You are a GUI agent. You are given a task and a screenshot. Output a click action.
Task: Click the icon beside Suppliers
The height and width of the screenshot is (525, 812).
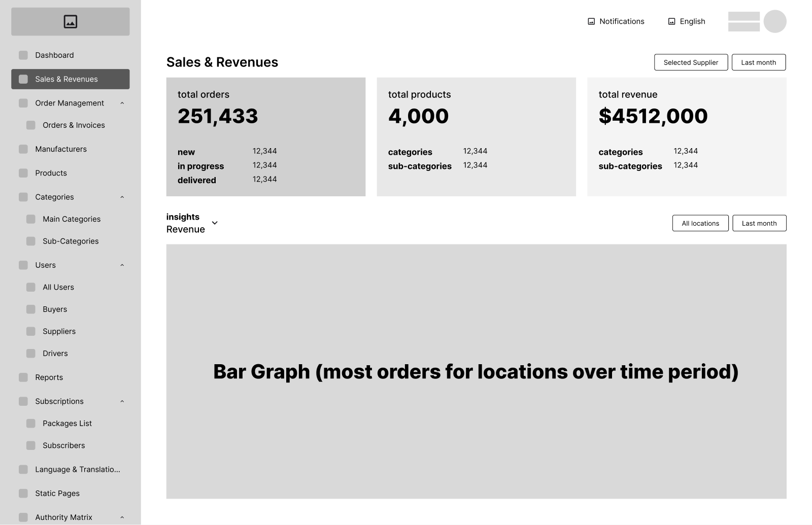click(x=31, y=331)
